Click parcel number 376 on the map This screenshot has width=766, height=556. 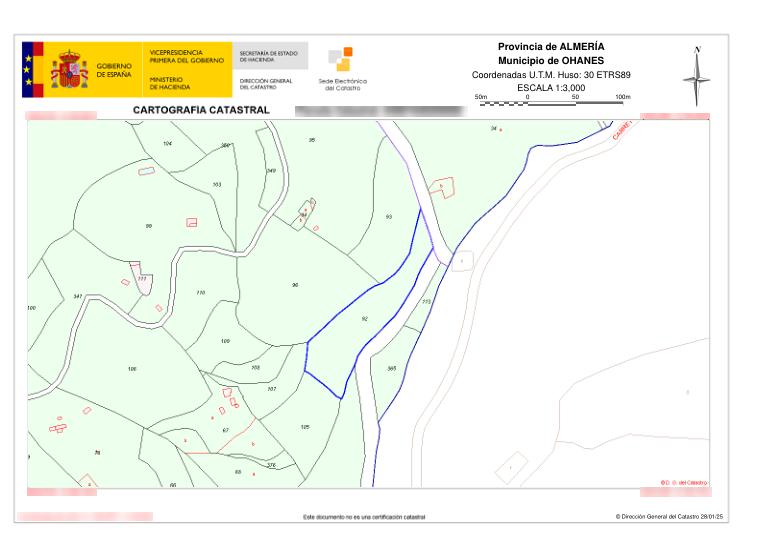272,465
